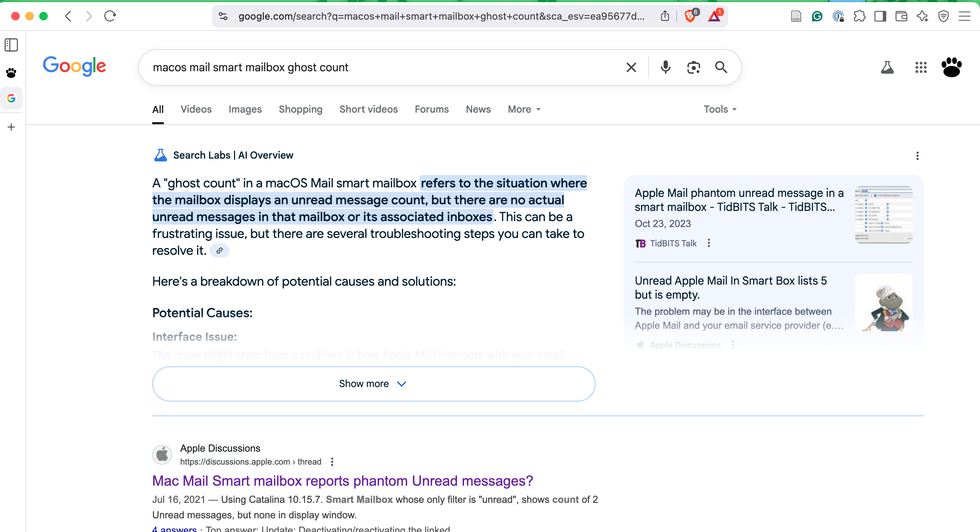Click the Brave Shields lion icon
The width and height of the screenshot is (980, 532).
coord(689,16)
